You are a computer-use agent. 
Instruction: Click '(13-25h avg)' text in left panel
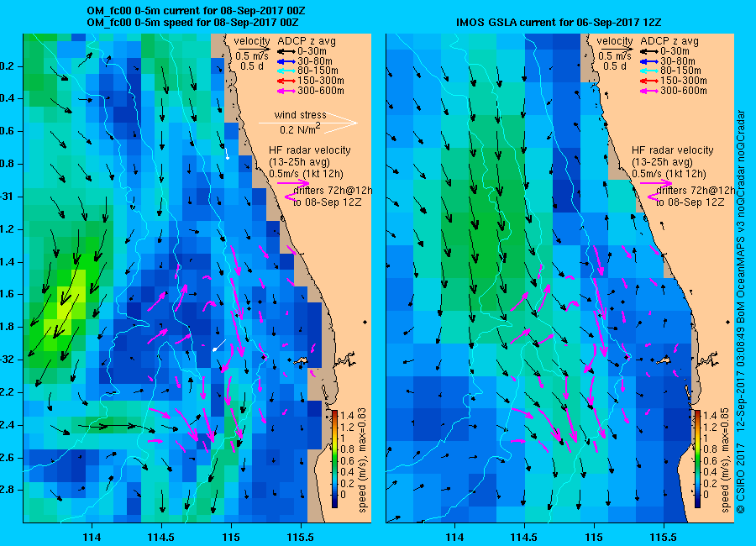point(299,162)
